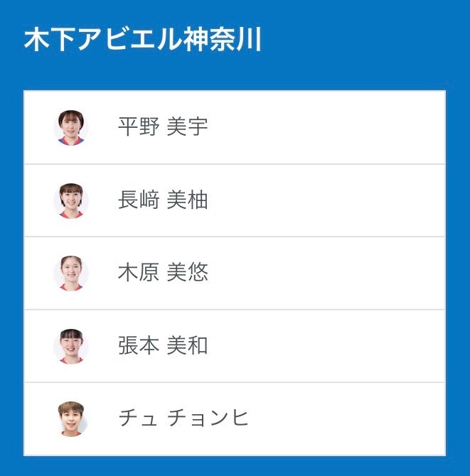Screen dimensions: 470x476
Task: Open the 平野 美宇 player name link
Action: pyautogui.click(x=162, y=128)
